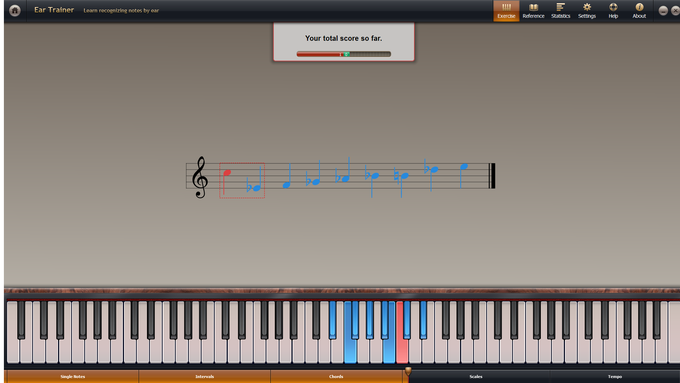Click 'Learn recognizing notes by ear' subtitle

[x=121, y=10]
